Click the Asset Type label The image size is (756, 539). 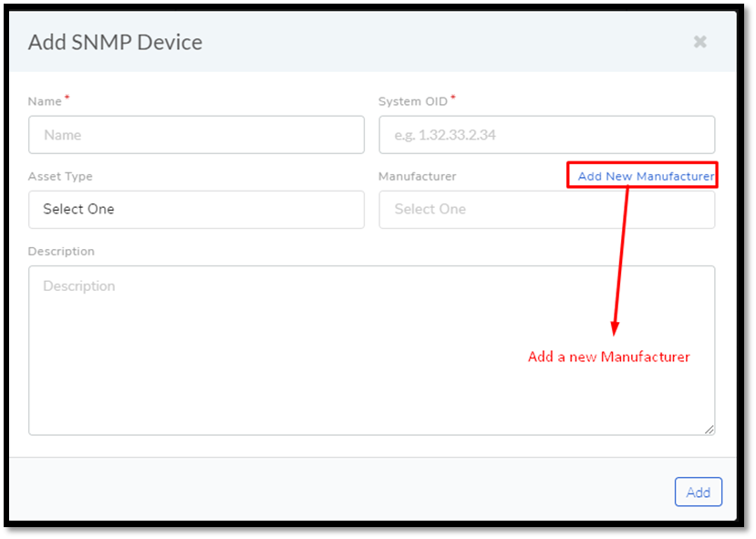(x=60, y=176)
